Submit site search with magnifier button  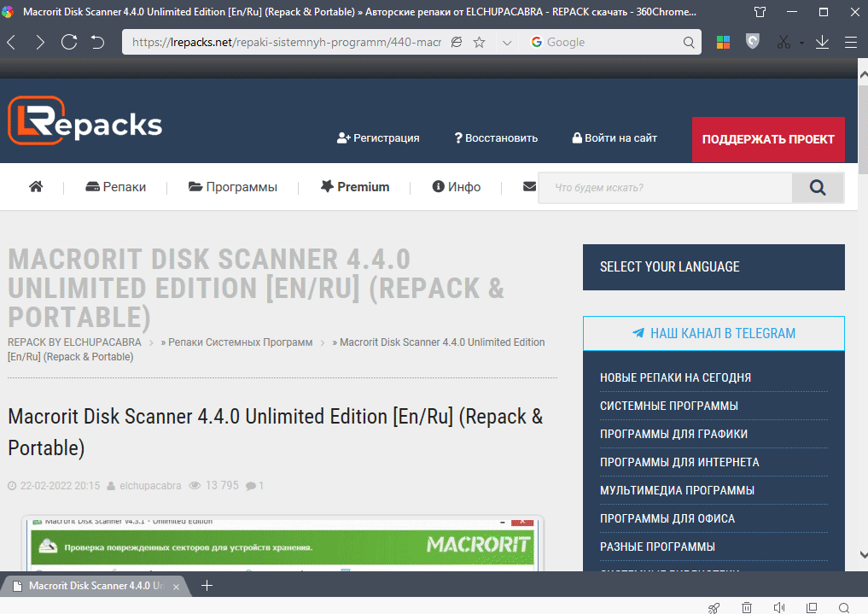tap(818, 188)
